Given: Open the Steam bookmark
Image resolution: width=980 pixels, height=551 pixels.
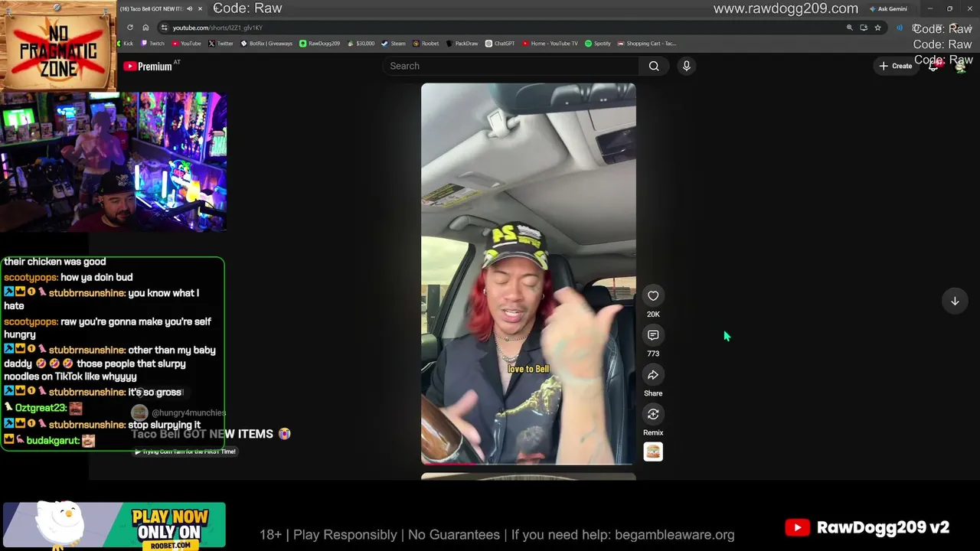Looking at the screenshot, I should [x=394, y=44].
